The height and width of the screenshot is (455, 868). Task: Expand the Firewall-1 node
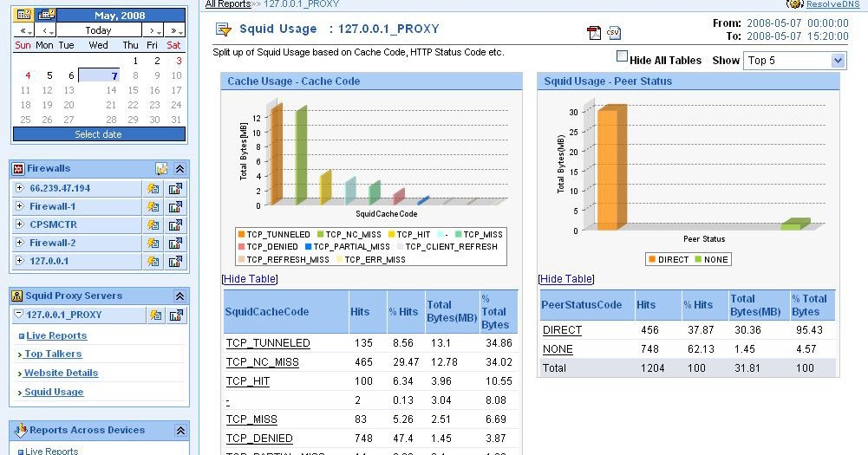click(19, 206)
